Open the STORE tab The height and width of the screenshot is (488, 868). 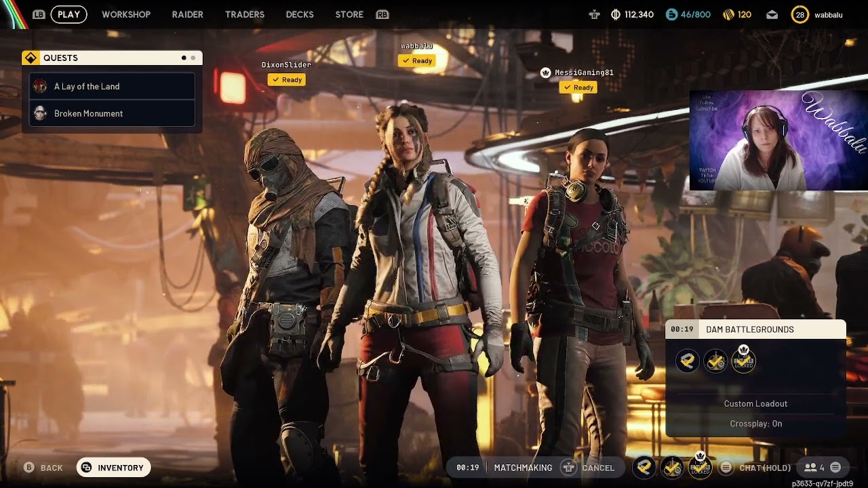pyautogui.click(x=349, y=14)
